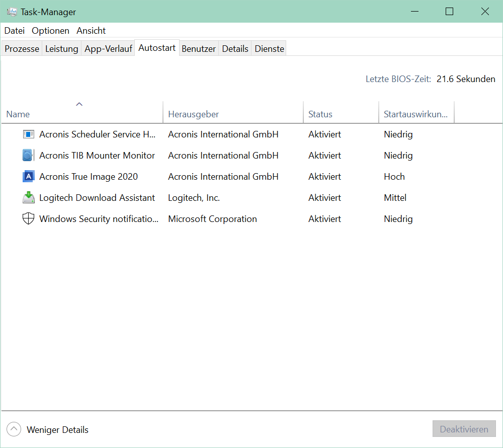This screenshot has width=503, height=448.
Task: Switch to the Details tab
Action: (x=235, y=48)
